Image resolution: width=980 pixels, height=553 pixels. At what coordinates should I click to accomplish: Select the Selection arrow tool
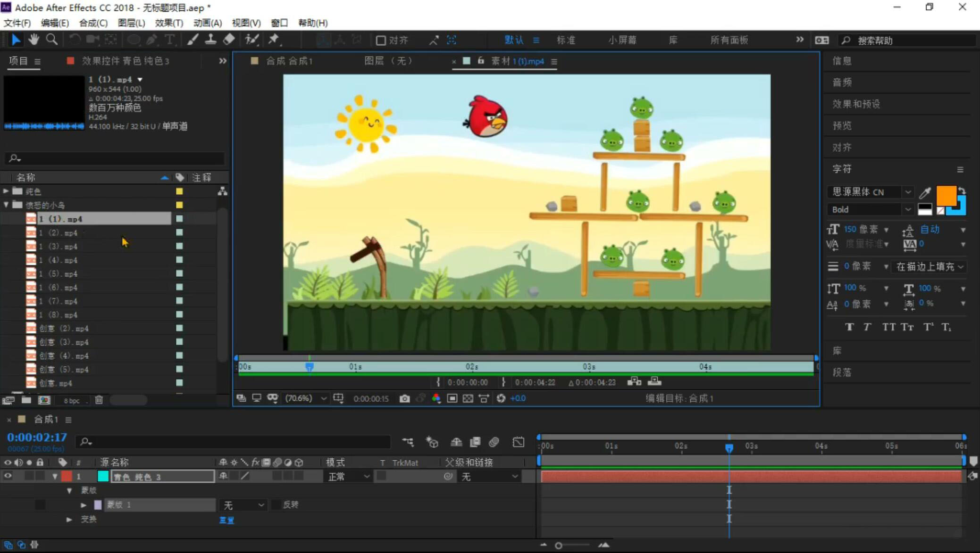(16, 40)
